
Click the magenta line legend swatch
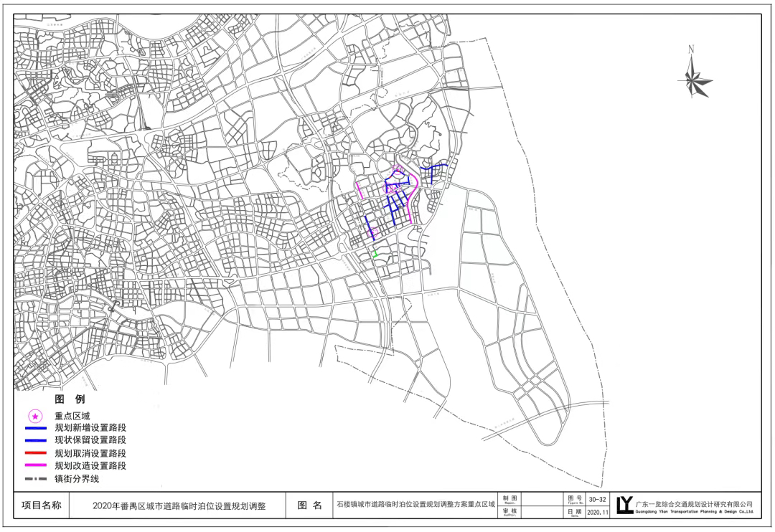coord(36,465)
